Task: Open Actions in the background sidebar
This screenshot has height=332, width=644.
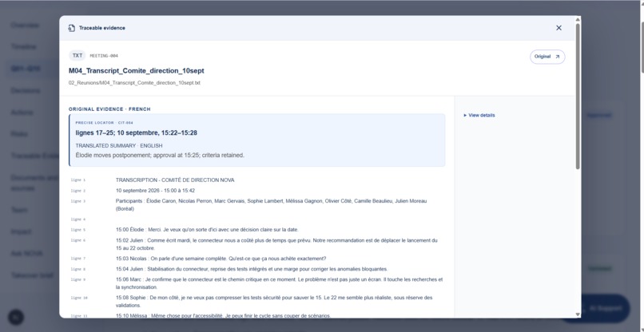Action: click(x=22, y=113)
